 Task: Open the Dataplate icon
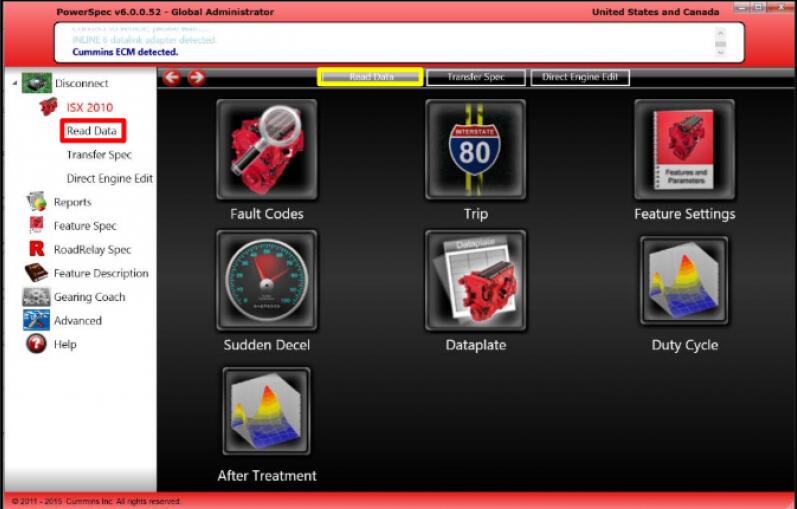[475, 280]
